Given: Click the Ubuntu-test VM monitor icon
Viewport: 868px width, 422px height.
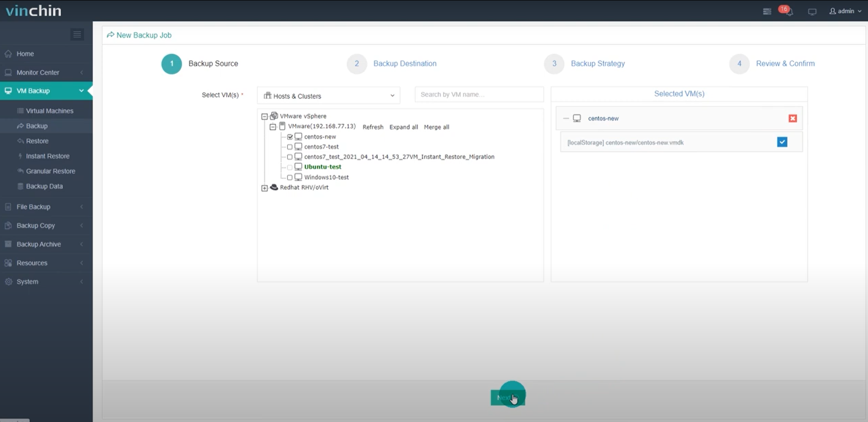Looking at the screenshot, I should tap(298, 167).
